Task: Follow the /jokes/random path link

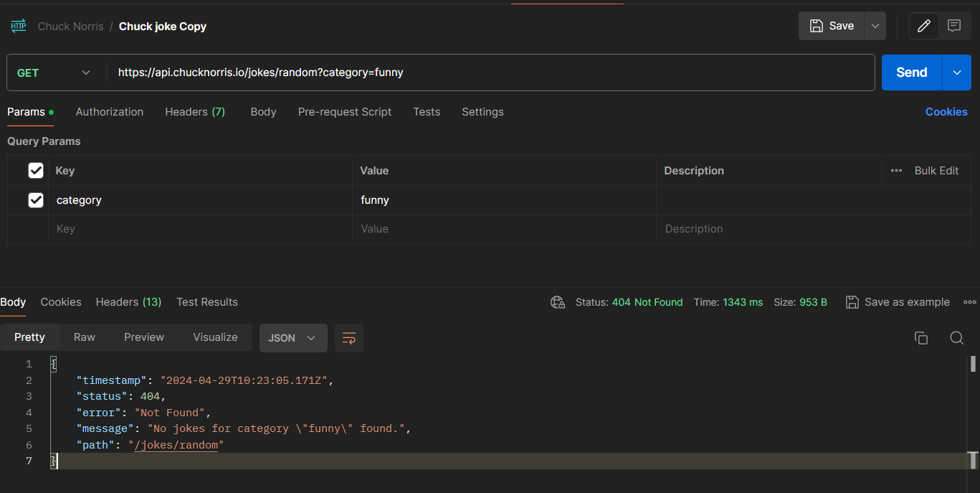Action: (x=176, y=445)
